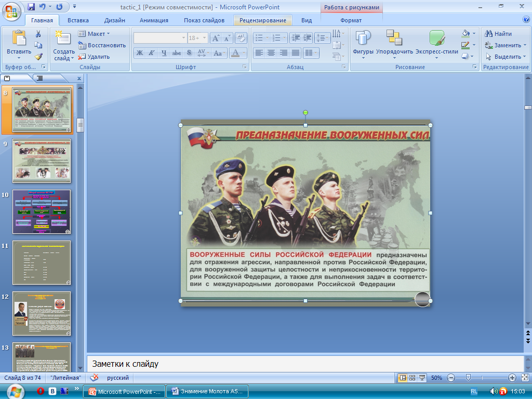Open the font color dropdown arrow
The image size is (532, 399).
click(244, 52)
